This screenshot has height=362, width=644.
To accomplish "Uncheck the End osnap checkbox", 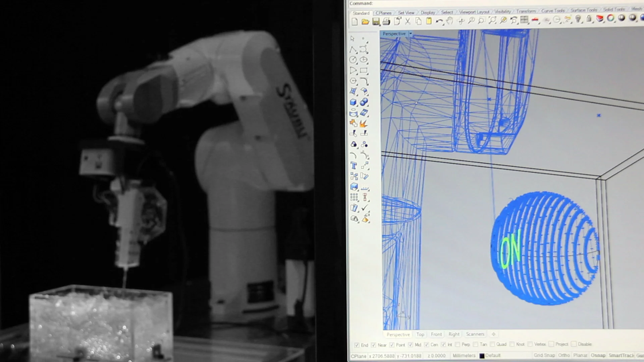I will pos(357,345).
